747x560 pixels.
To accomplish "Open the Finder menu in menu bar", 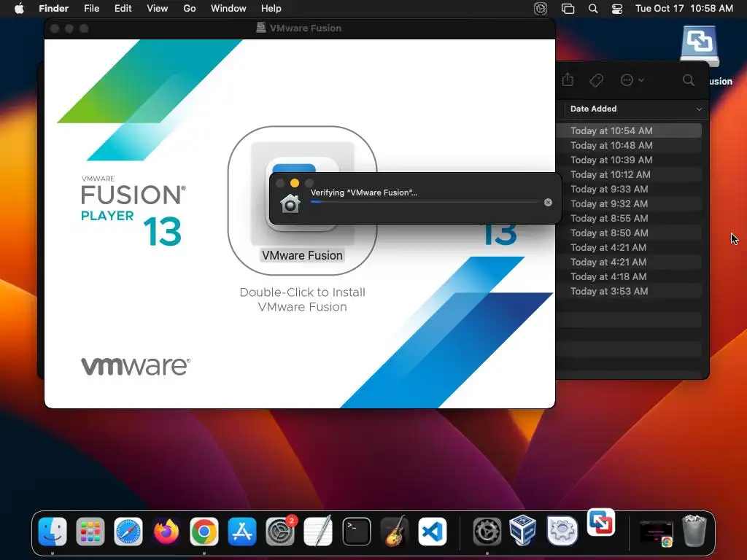I will point(53,9).
